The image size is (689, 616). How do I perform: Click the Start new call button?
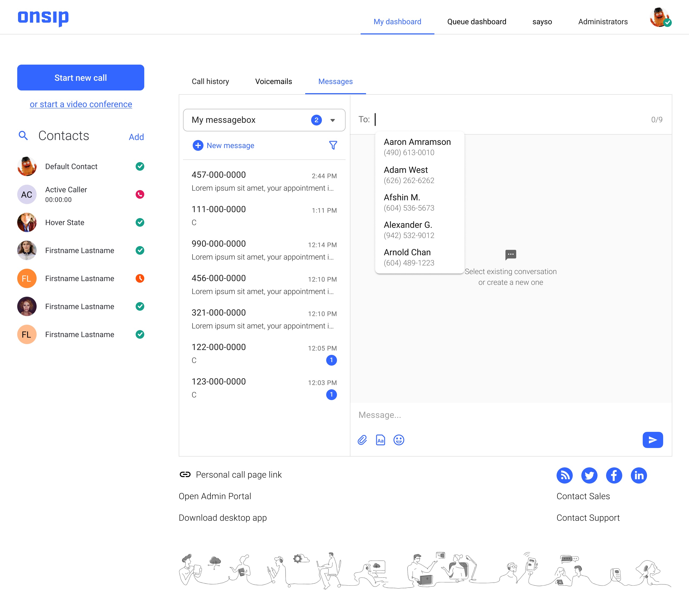80,78
